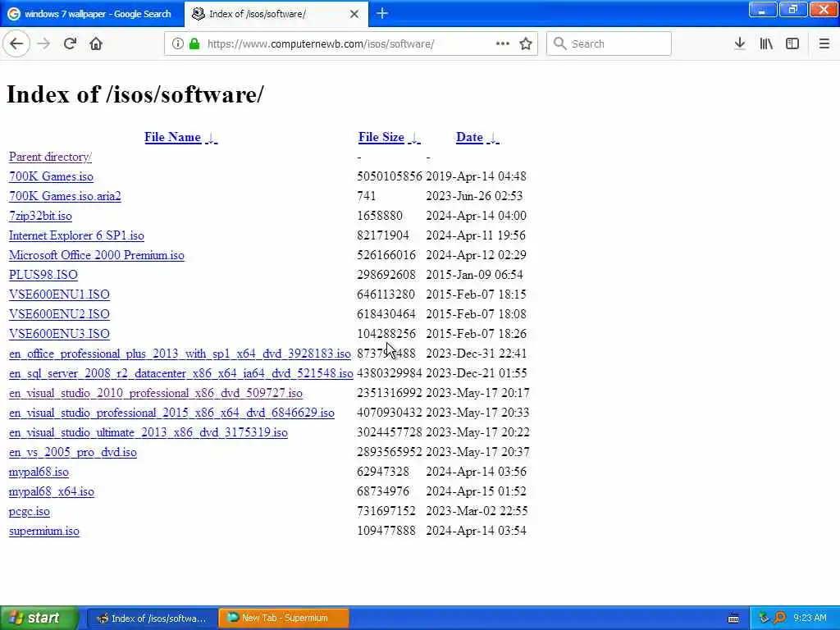Open a new tab with plus button
The image size is (840, 630).
click(382, 13)
